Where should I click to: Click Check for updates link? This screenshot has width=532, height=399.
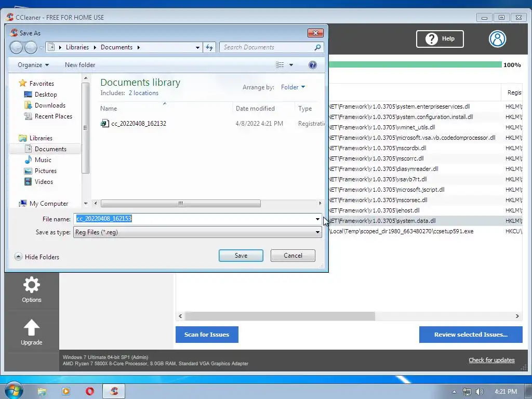[491, 360]
